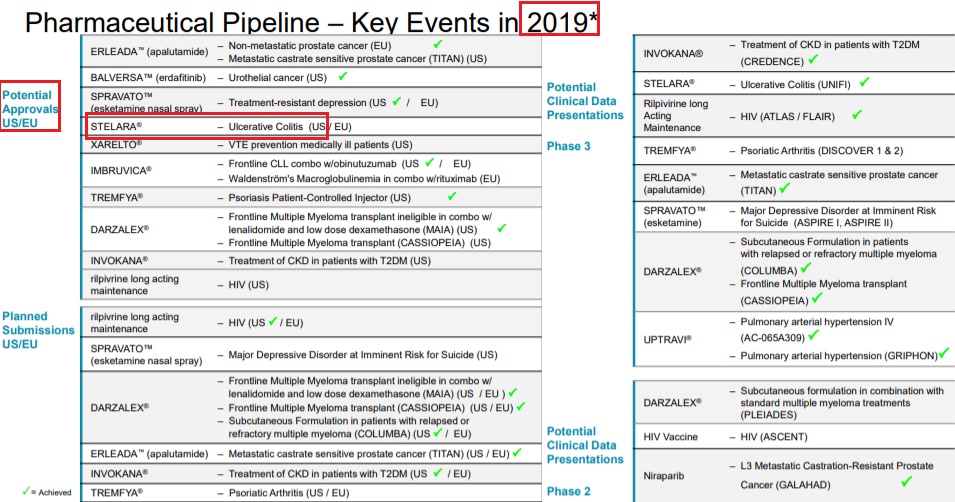Select the checkmark next to (AC-065A309)

pos(813,335)
